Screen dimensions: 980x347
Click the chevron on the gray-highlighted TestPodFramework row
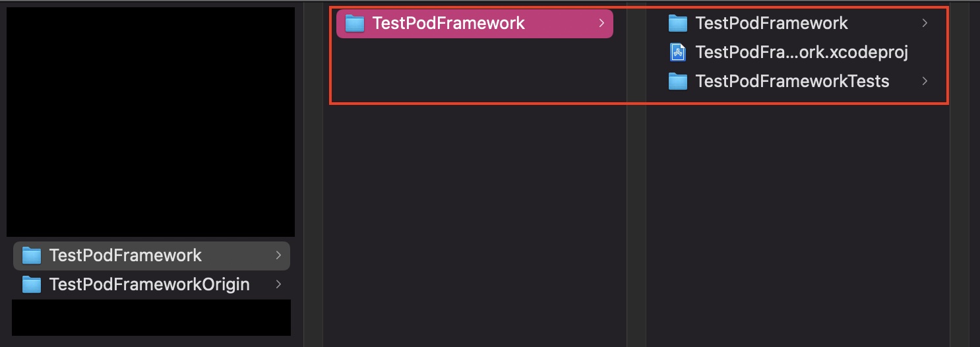coord(278,255)
